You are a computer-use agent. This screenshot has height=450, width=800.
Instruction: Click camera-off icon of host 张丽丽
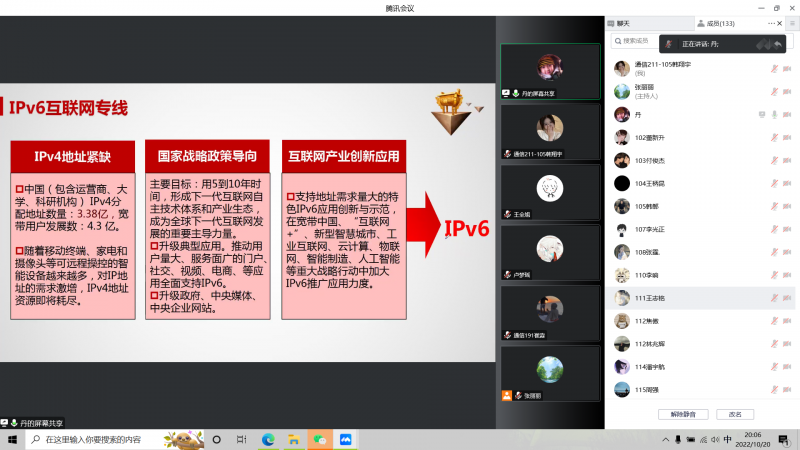(787, 92)
